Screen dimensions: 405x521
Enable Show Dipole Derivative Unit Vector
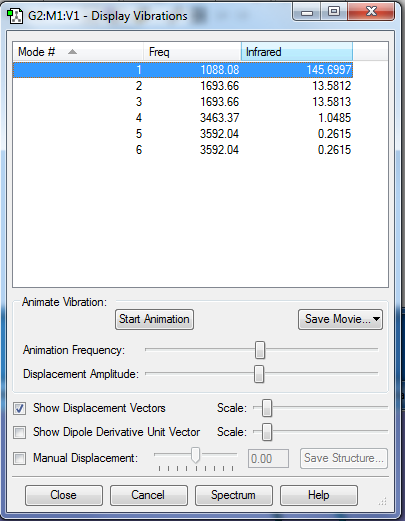click(x=19, y=432)
